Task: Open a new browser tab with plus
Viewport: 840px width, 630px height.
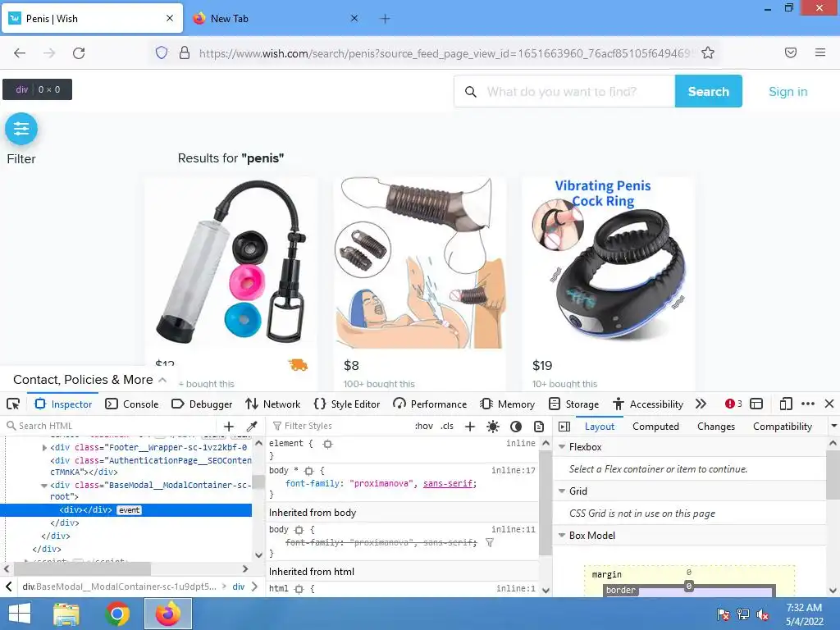Action: [385, 19]
